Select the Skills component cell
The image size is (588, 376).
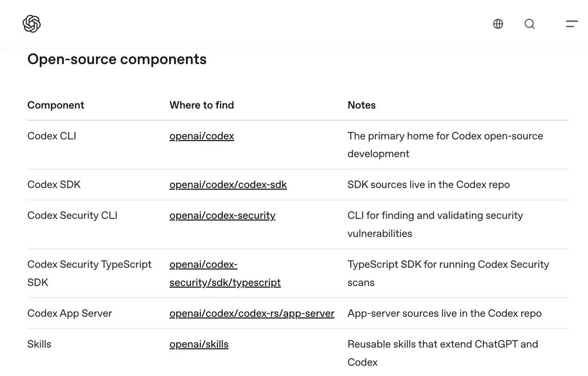pos(40,344)
